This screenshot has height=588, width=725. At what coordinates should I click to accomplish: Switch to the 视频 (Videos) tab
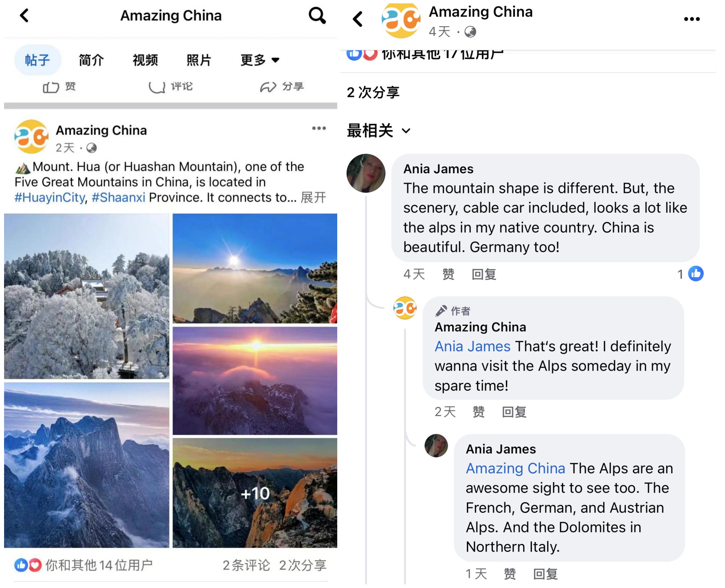[x=145, y=60]
